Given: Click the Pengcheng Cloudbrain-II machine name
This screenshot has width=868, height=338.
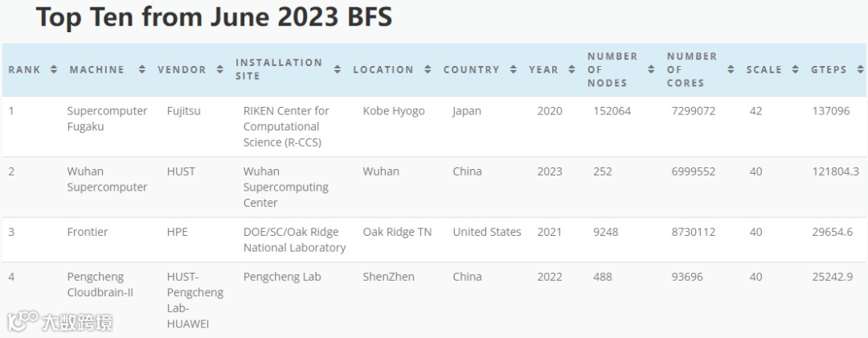Looking at the screenshot, I should pyautogui.click(x=100, y=284).
